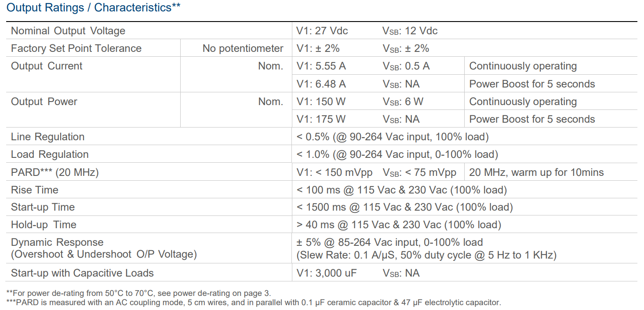Select the V1: 3,000 uF capacitive load value
The width and height of the screenshot is (644, 310).
(327, 273)
